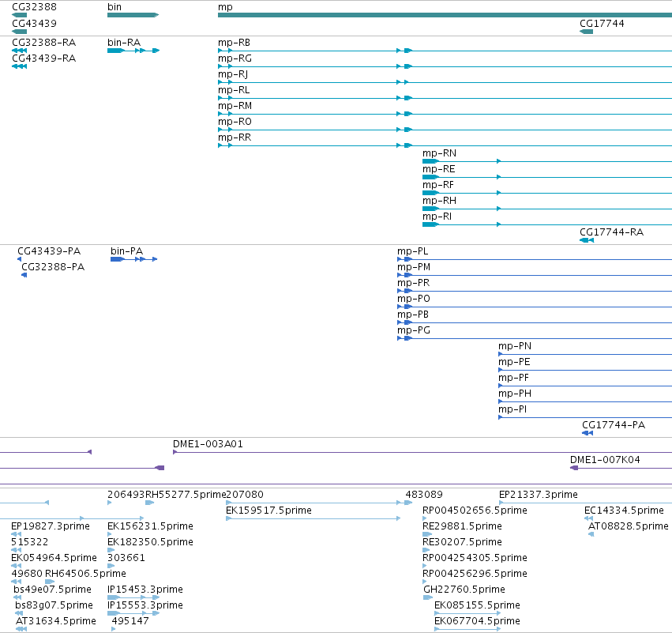Click the mp-PF protein label
Viewport: 672px width, 633px height.
coord(513,378)
